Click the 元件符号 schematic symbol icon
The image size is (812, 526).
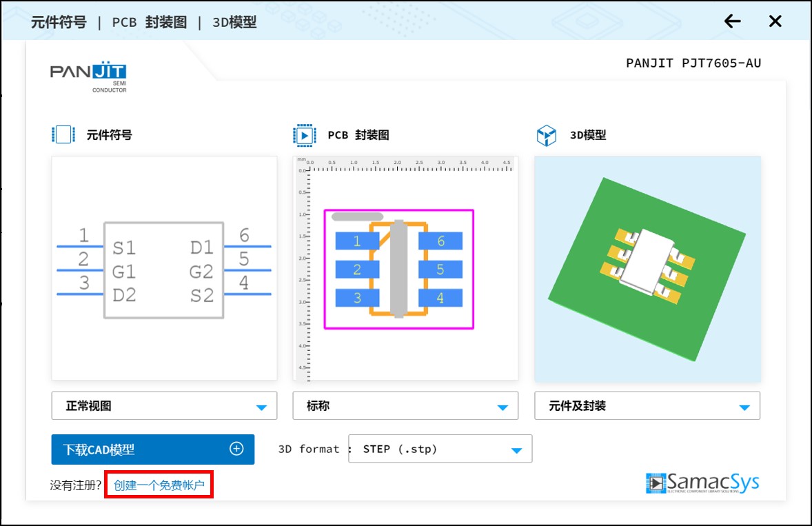[x=63, y=134]
